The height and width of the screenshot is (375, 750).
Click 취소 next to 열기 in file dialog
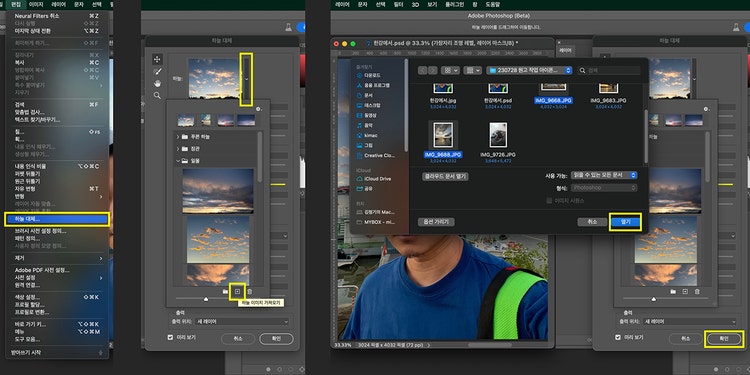592,222
